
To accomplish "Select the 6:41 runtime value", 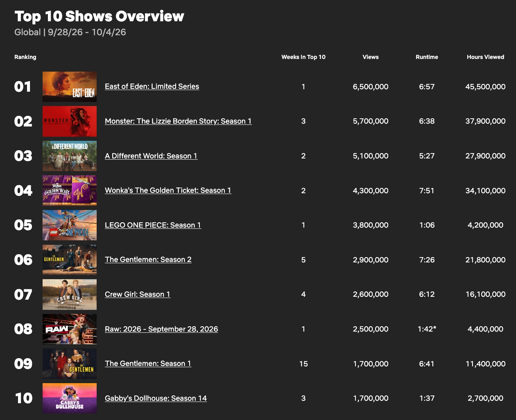I will point(427,364).
